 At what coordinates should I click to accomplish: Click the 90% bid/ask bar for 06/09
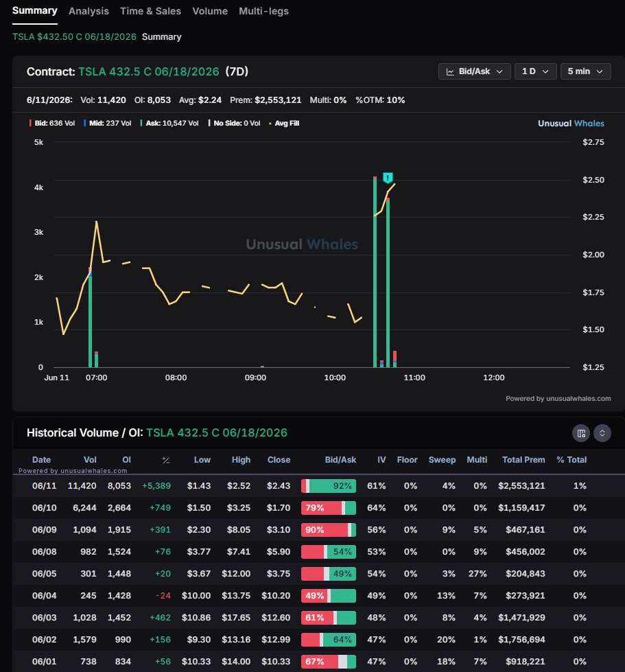point(329,530)
